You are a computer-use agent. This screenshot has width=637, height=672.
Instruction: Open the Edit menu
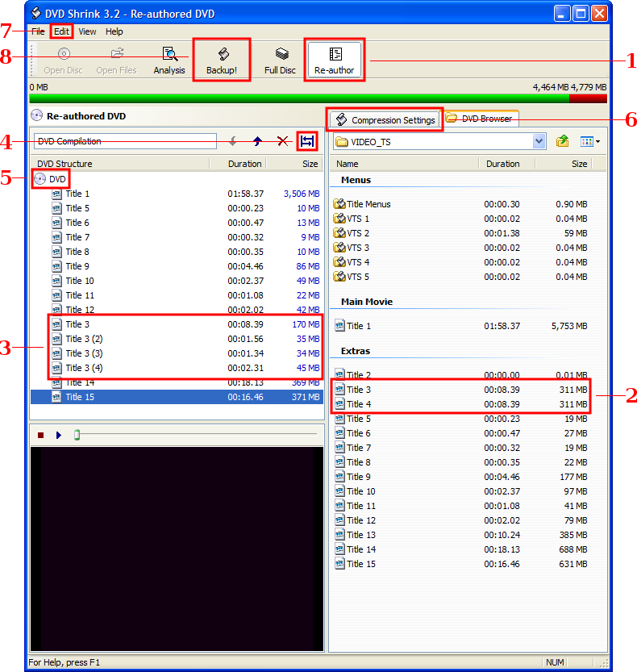point(61,31)
